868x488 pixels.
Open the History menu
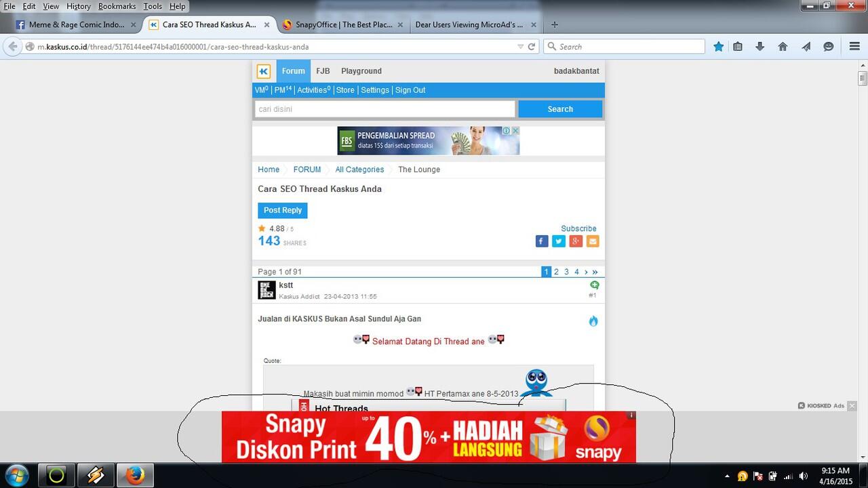pos(79,6)
